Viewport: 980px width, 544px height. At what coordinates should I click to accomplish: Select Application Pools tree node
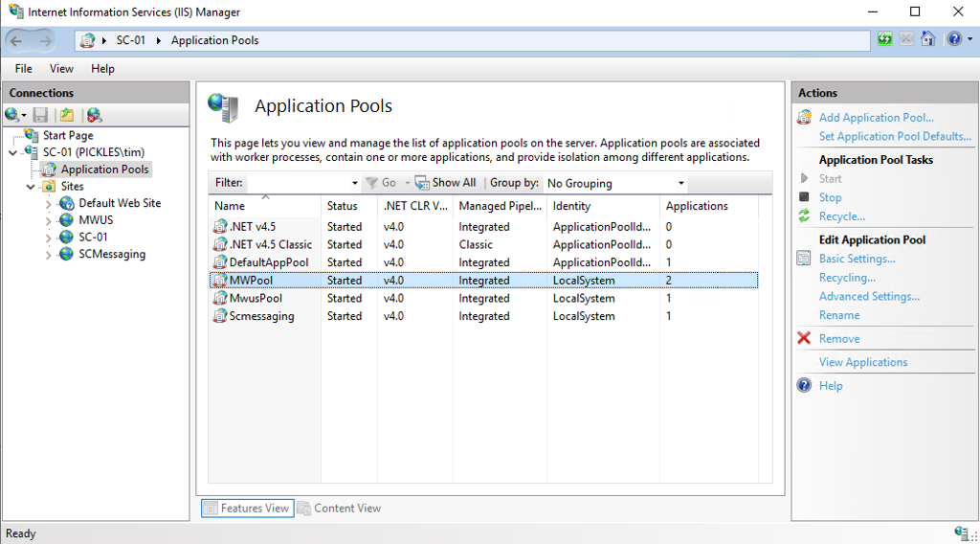tap(104, 169)
